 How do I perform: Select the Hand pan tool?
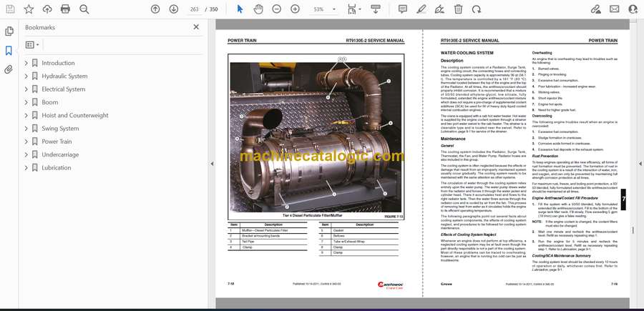pos(258,9)
